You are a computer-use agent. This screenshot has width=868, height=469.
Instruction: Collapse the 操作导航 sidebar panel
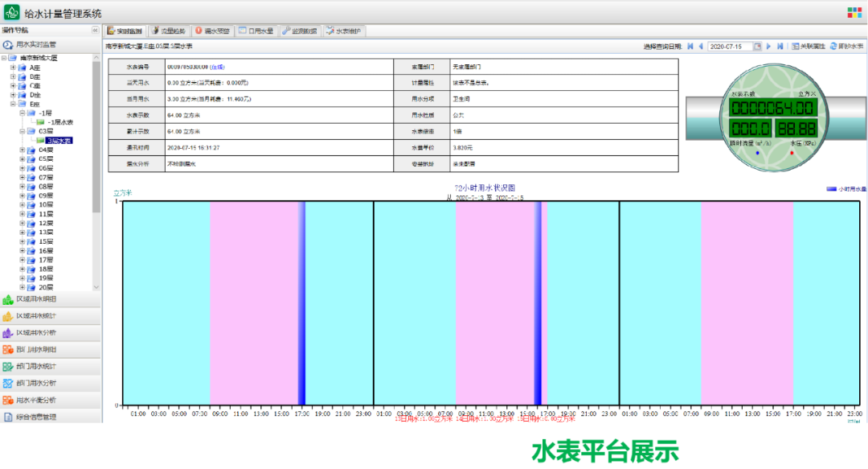coord(95,31)
